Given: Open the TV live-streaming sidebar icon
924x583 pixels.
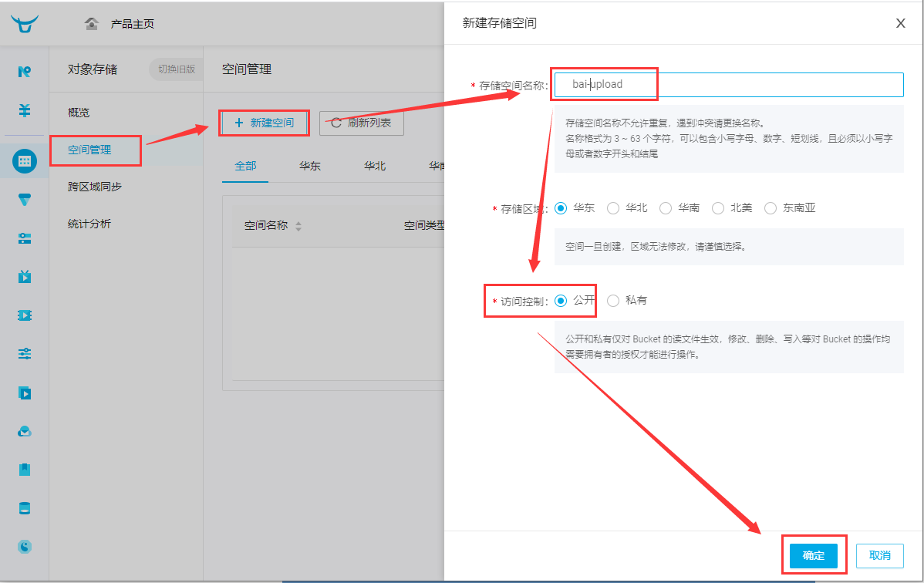Looking at the screenshot, I should tap(24, 277).
